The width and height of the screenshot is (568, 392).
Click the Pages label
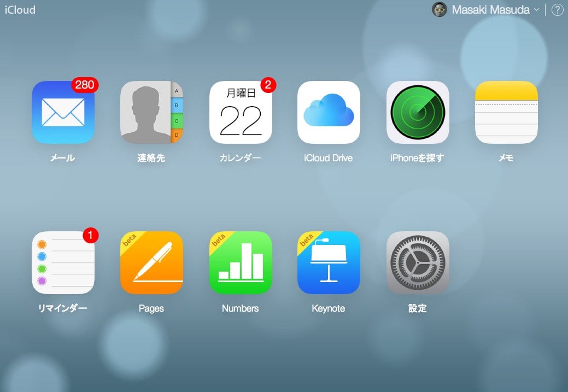(151, 309)
